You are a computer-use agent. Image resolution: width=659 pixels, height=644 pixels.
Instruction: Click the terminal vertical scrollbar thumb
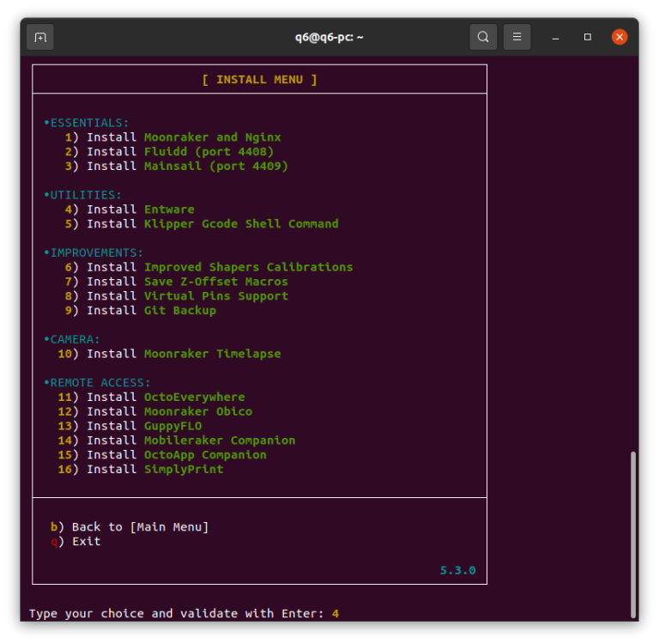point(633,534)
